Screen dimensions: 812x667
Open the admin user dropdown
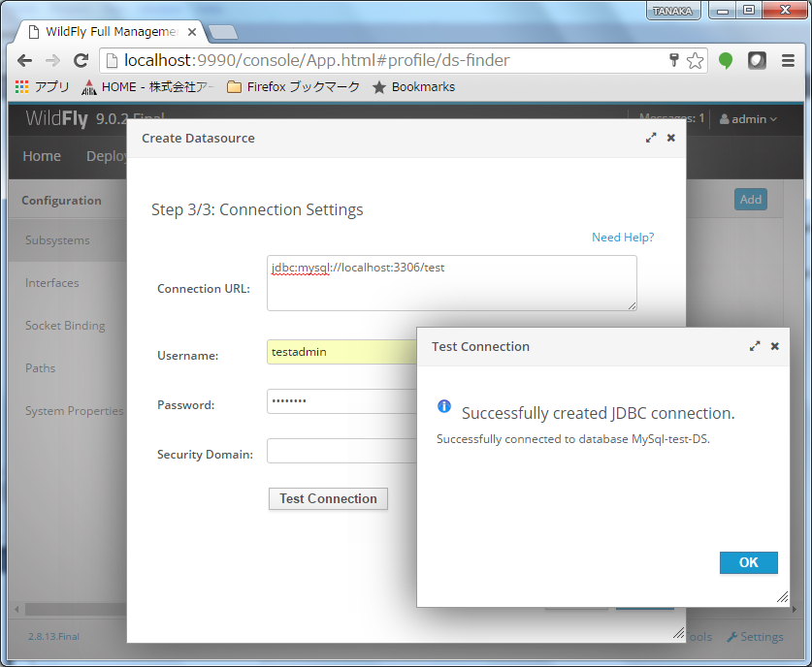[748, 119]
